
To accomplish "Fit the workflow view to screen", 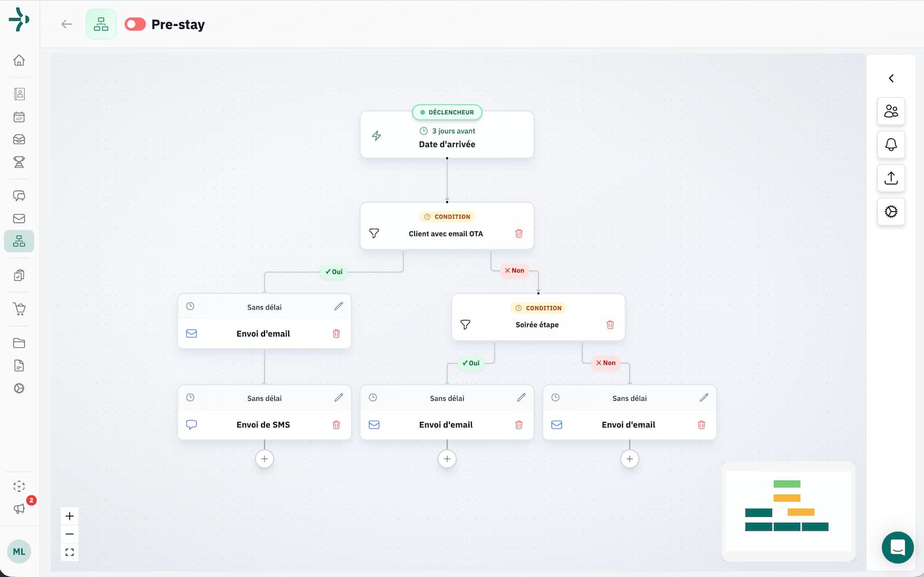I will (70, 552).
